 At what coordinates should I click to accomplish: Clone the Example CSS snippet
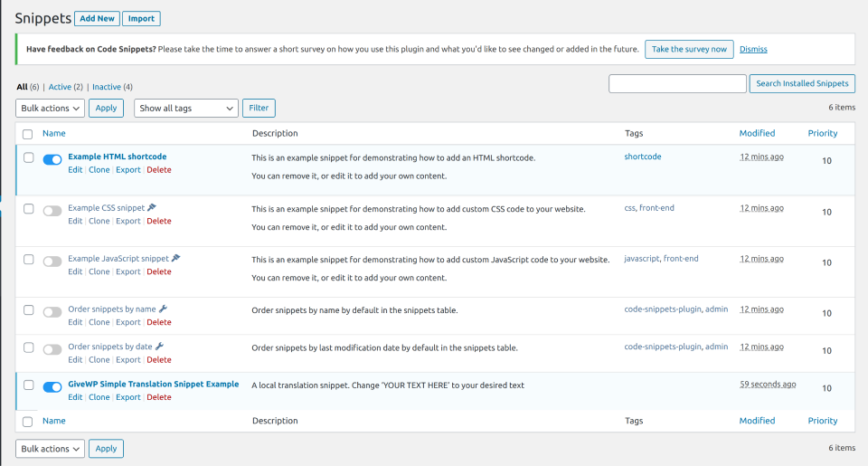point(99,221)
